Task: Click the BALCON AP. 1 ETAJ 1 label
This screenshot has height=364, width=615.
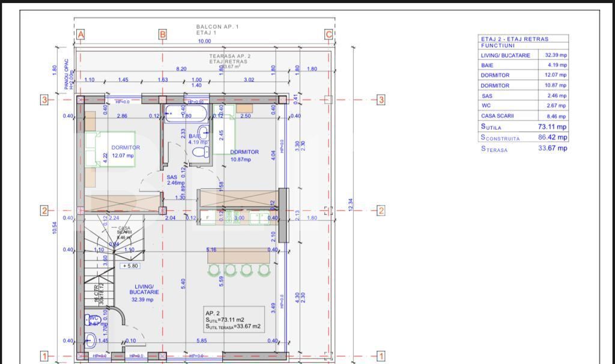Action: point(217,30)
